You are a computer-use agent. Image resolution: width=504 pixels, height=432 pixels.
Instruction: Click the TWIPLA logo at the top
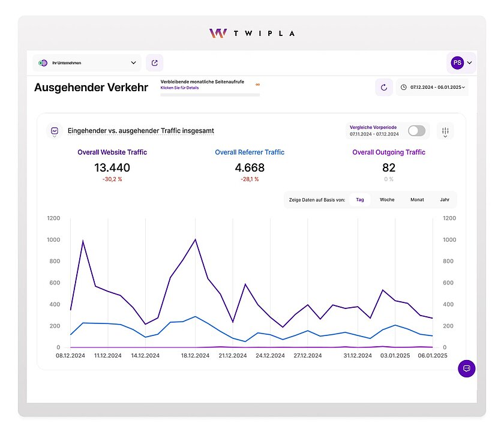pos(251,33)
